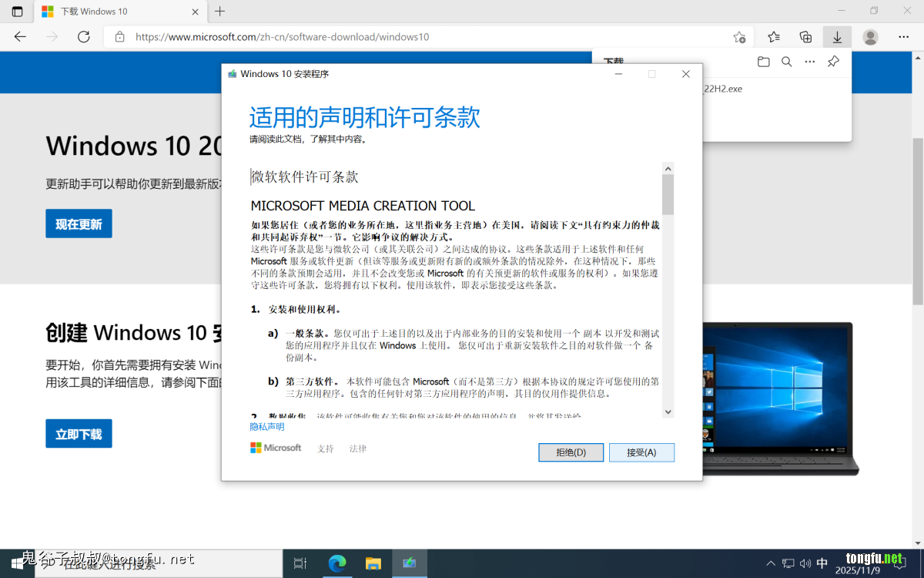Open the Favorites star list icon
The height and width of the screenshot is (578, 924).
point(774,37)
